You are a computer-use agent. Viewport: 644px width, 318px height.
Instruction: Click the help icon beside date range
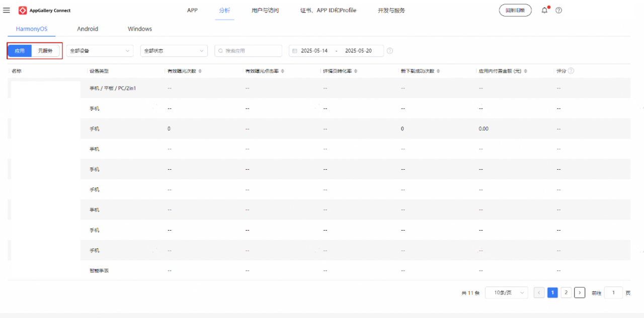pyautogui.click(x=390, y=51)
